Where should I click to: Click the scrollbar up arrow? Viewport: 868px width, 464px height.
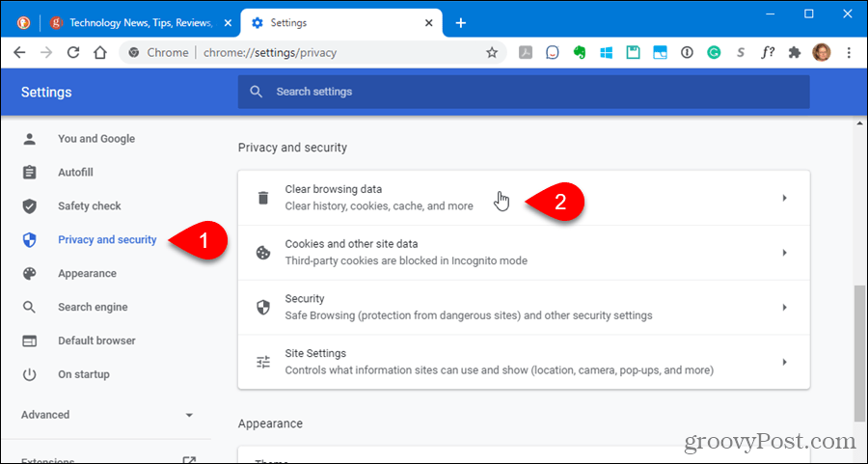pyautogui.click(x=859, y=123)
